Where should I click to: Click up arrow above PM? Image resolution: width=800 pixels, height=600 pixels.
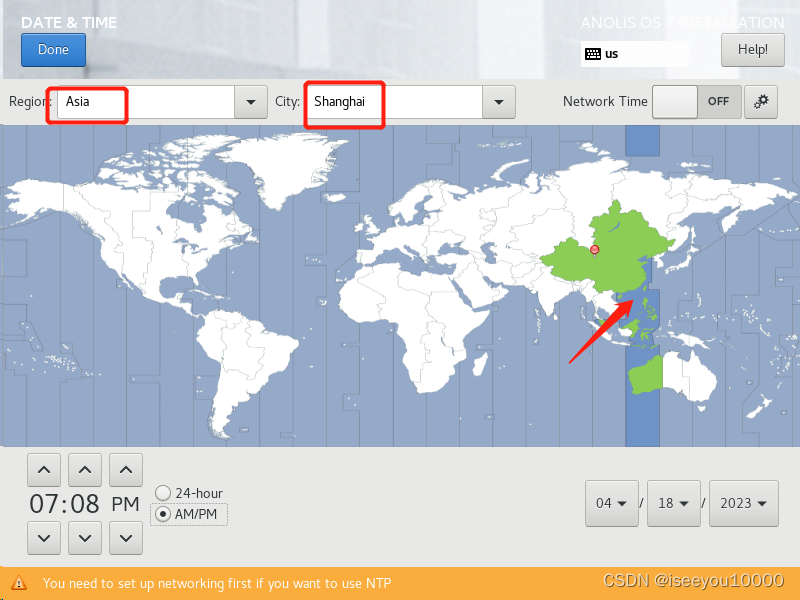(x=126, y=470)
